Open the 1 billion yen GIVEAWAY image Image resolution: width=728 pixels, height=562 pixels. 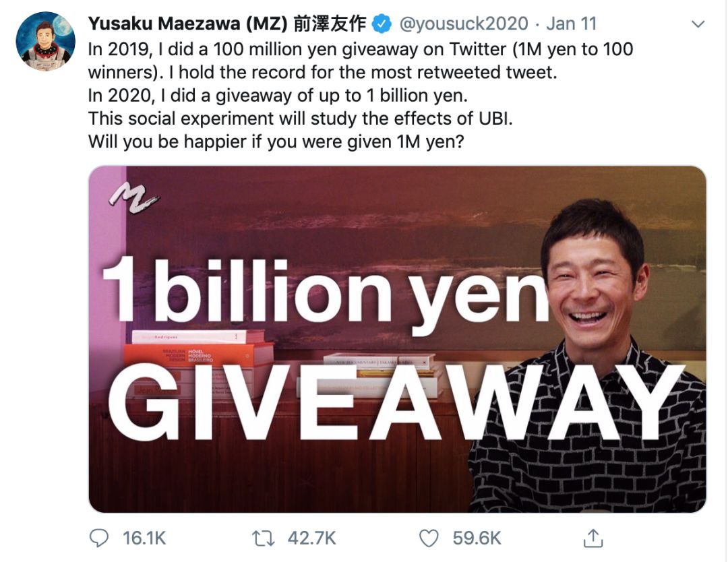(398, 339)
